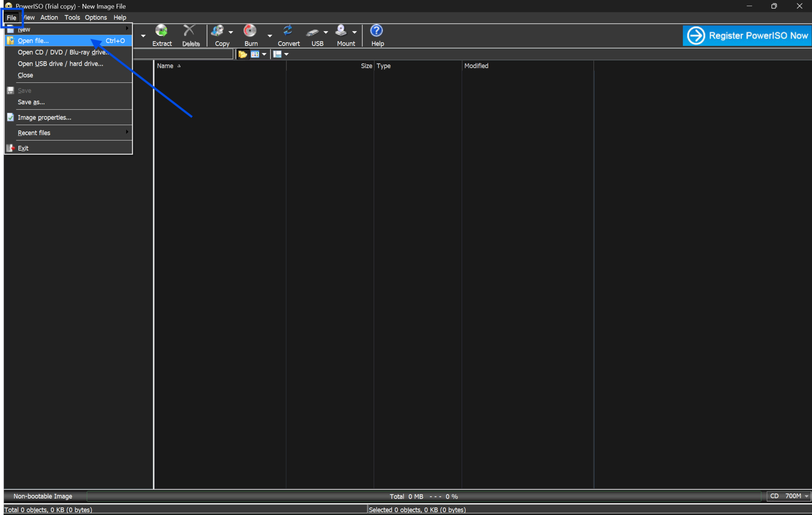The width and height of the screenshot is (812, 515).
Task: Click the view mode grid icon
Action: tap(255, 54)
